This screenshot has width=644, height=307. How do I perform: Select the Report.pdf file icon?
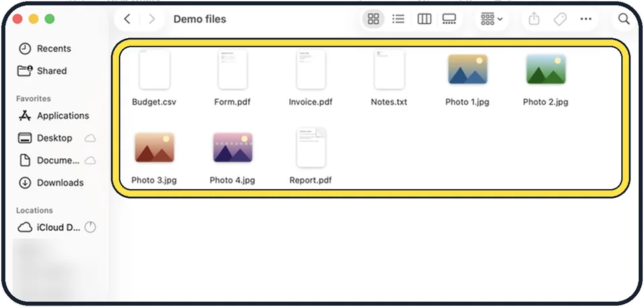(311, 147)
